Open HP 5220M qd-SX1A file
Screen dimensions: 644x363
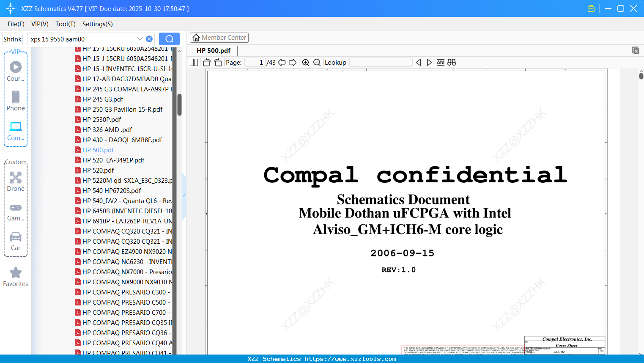(123, 180)
